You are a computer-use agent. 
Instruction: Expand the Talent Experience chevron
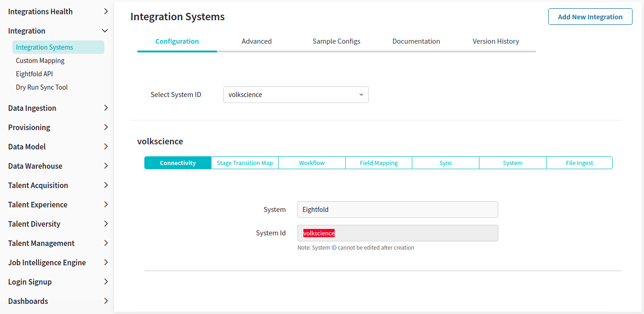click(x=106, y=205)
